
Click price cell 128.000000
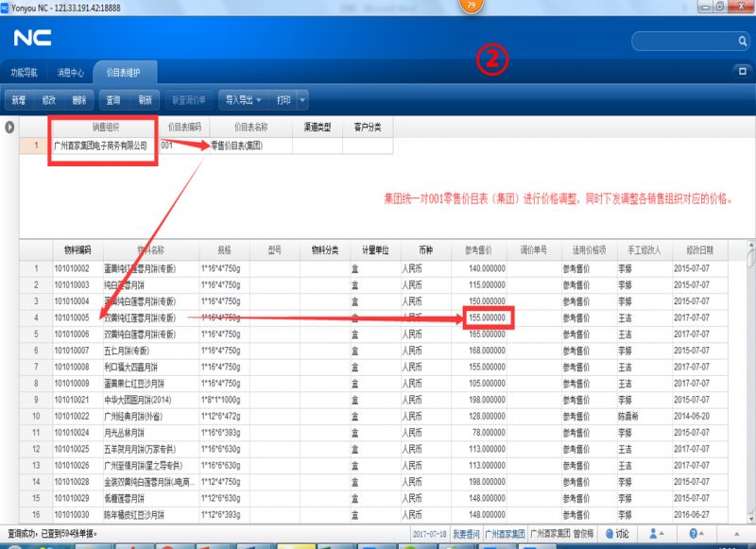coord(478,416)
